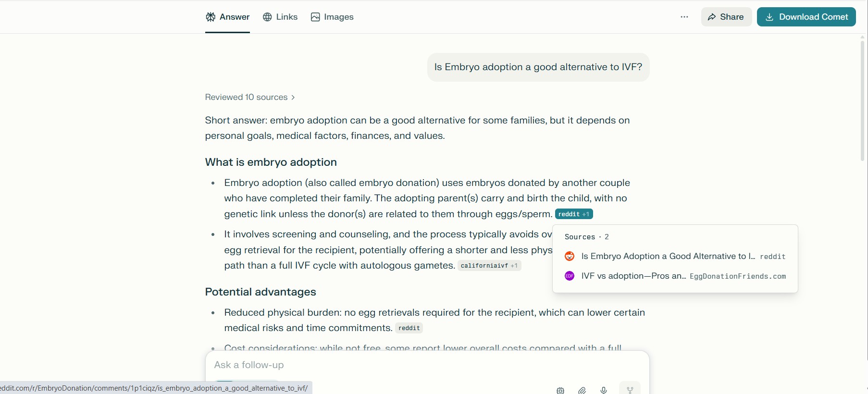The height and width of the screenshot is (394, 868).
Task: Click the attach file paperclip icon
Action: pos(582,390)
